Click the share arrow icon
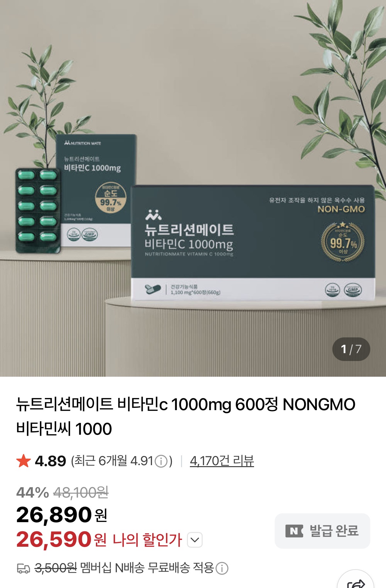Image resolution: width=386 pixels, height=588 pixels. coord(356,583)
